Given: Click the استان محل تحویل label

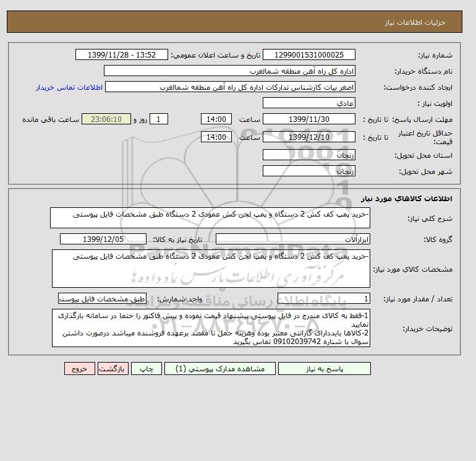Looking at the screenshot, I should pyautogui.click(x=423, y=155).
